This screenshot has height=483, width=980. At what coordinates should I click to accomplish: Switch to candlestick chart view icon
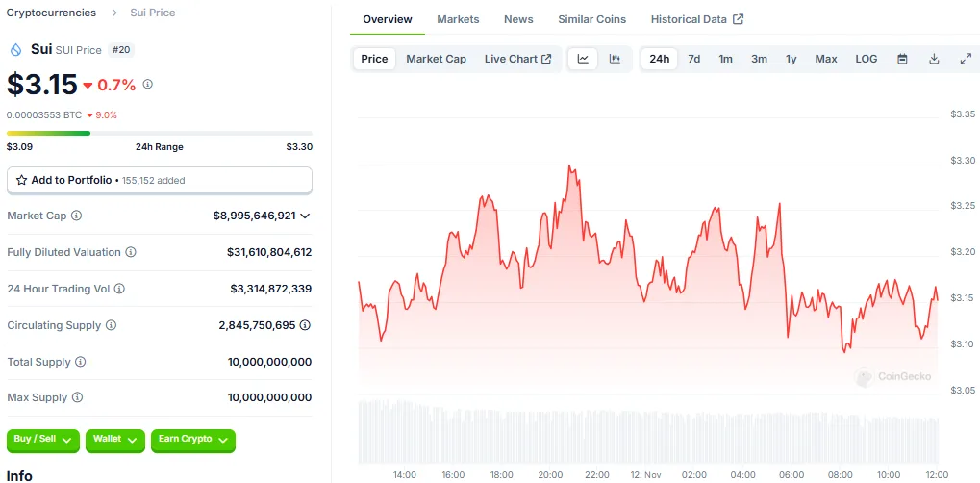pos(615,59)
